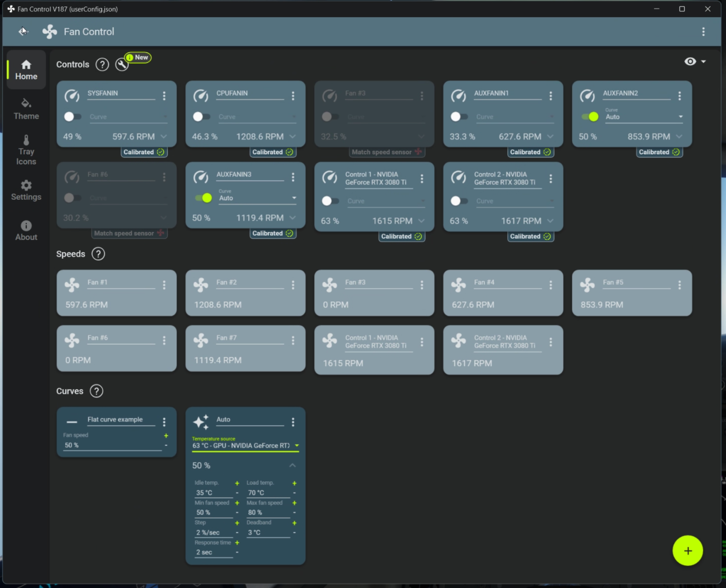Open the Speeds section help icon
Image resolution: width=726 pixels, height=588 pixels.
click(98, 254)
